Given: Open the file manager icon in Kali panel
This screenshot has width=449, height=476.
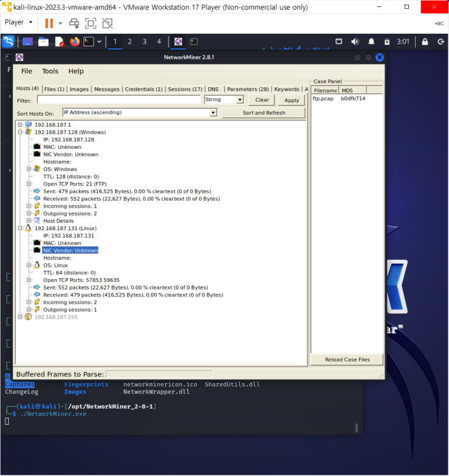Looking at the screenshot, I should click(43, 42).
